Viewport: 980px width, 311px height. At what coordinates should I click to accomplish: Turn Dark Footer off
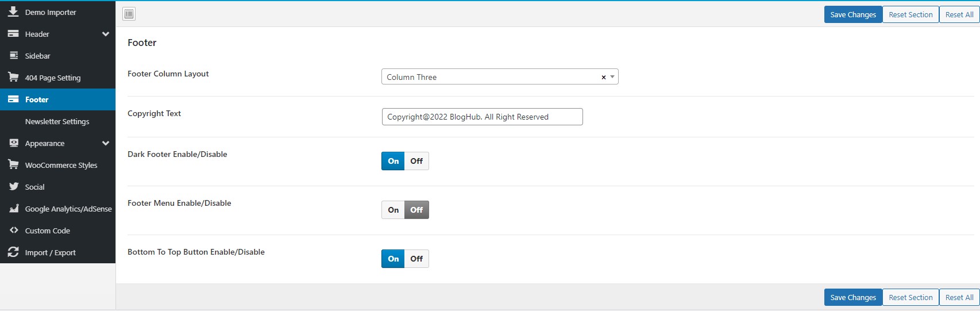tap(416, 161)
